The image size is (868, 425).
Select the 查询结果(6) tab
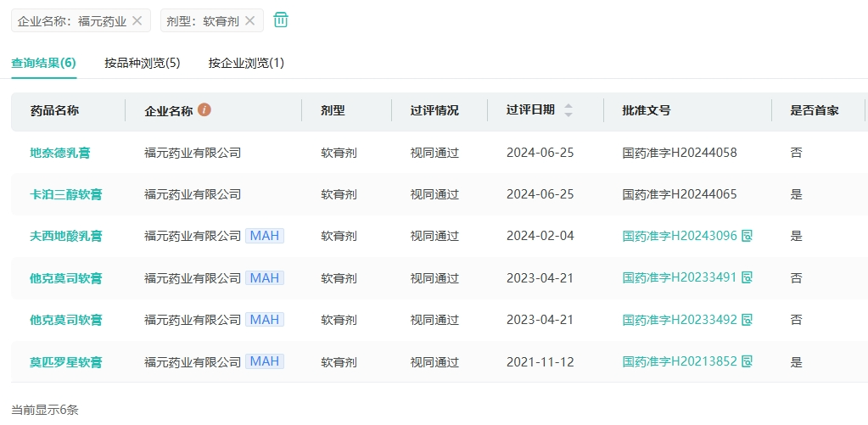43,63
